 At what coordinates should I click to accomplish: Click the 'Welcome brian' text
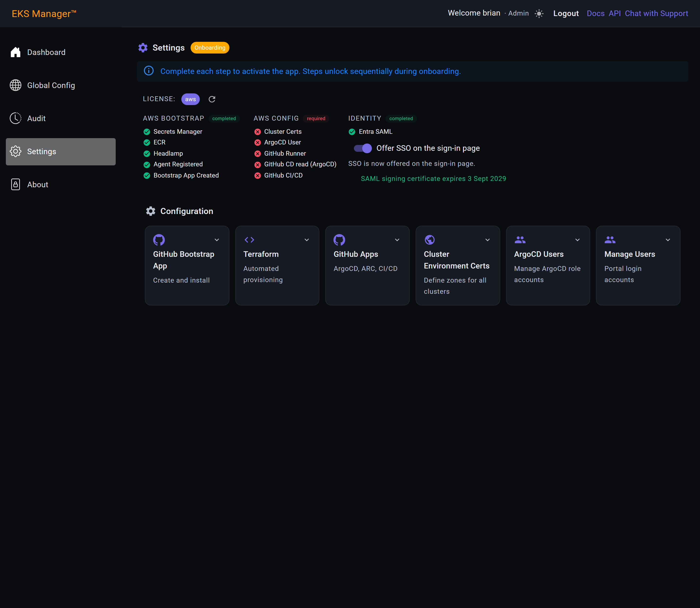click(x=474, y=13)
